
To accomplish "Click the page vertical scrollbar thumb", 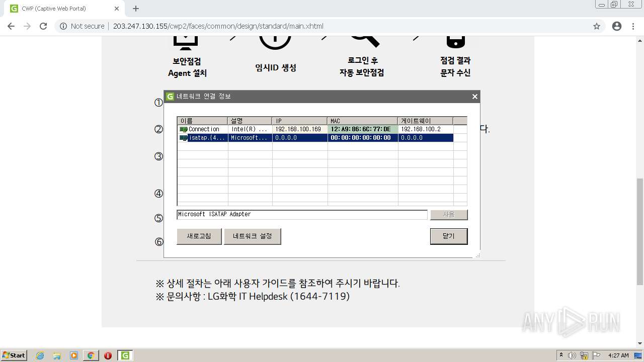I will point(639,231).
